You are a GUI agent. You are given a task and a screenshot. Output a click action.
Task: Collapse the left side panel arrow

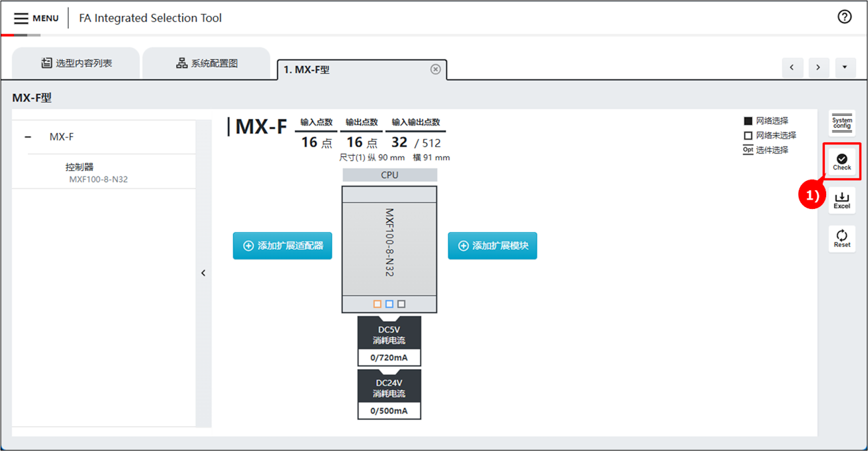(x=204, y=273)
